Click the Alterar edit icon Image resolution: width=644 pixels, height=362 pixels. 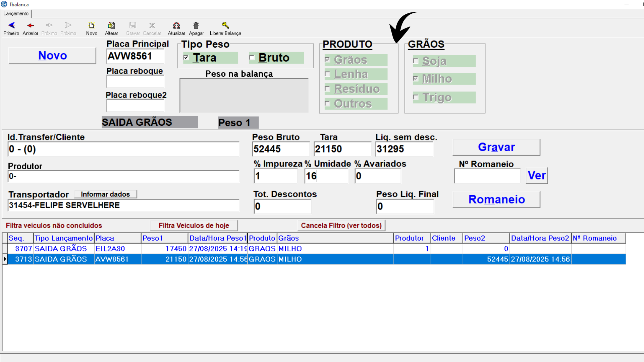pos(111,25)
